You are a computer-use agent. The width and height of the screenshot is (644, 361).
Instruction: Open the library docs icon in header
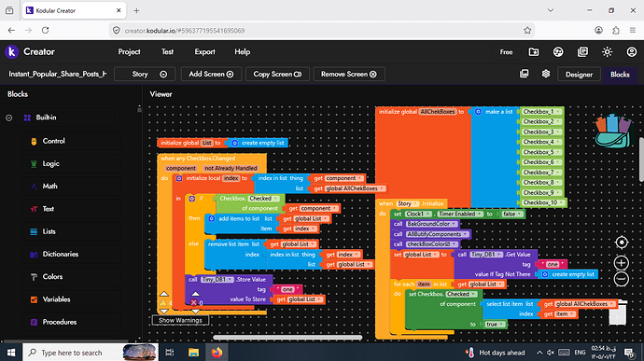point(582,51)
